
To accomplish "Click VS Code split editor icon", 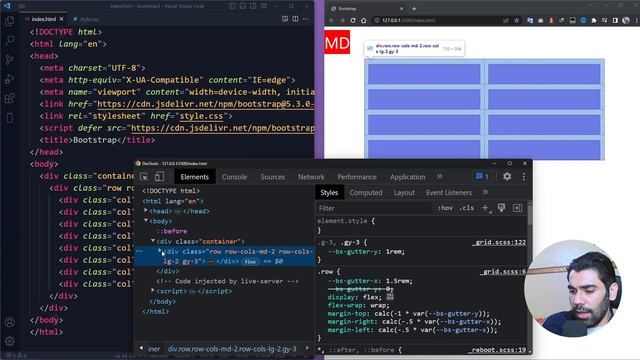I will (x=295, y=19).
